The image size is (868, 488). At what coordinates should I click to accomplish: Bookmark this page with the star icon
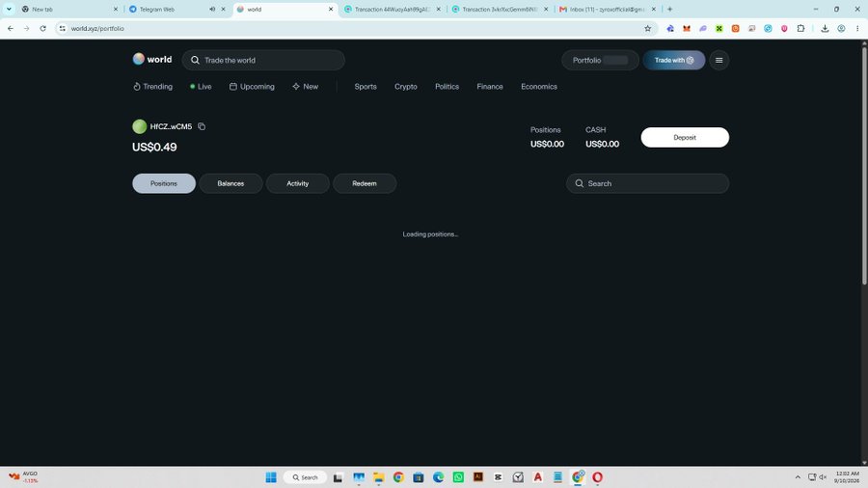click(648, 28)
